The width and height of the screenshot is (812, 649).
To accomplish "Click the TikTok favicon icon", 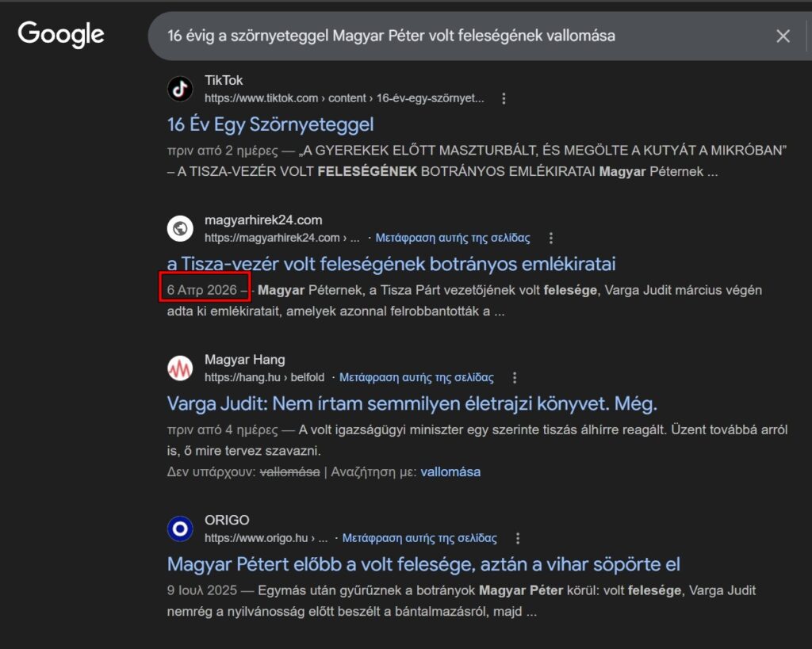I will tap(180, 89).
